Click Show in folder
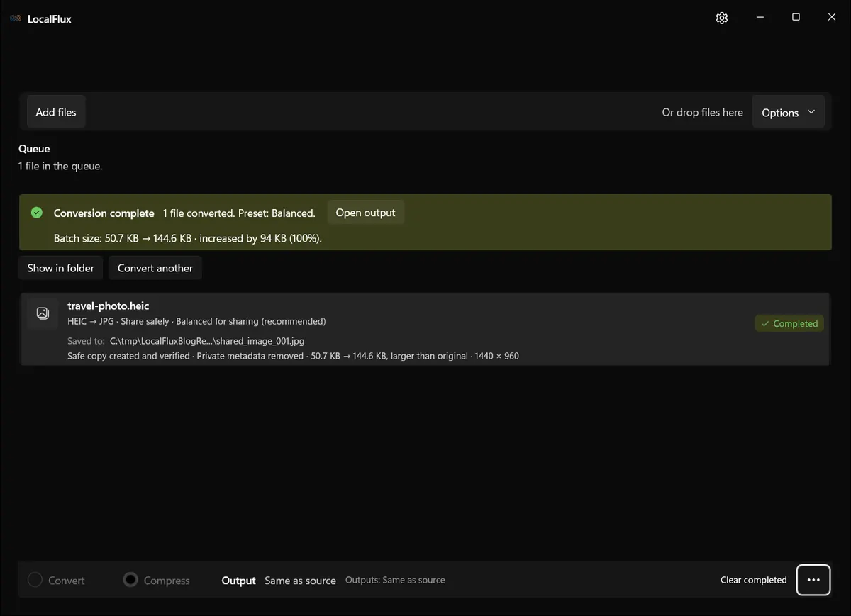Viewport: 851px width, 616px height. pyautogui.click(x=61, y=268)
